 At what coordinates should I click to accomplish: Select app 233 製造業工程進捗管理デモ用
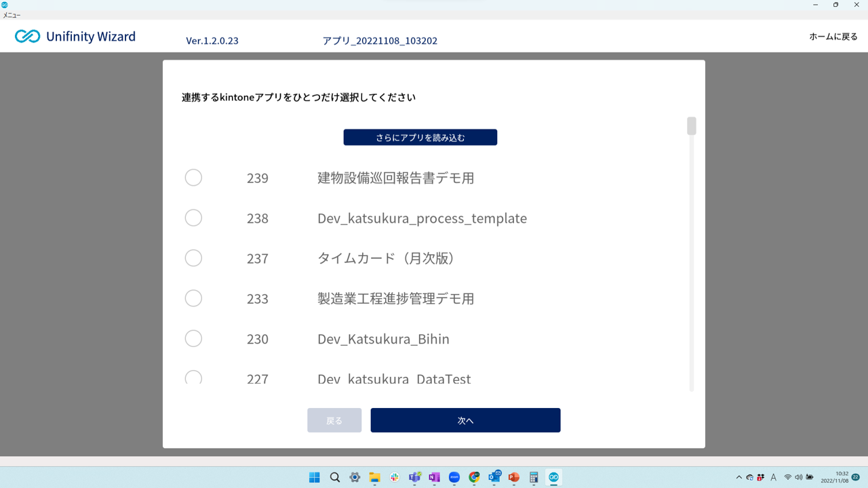tap(193, 298)
